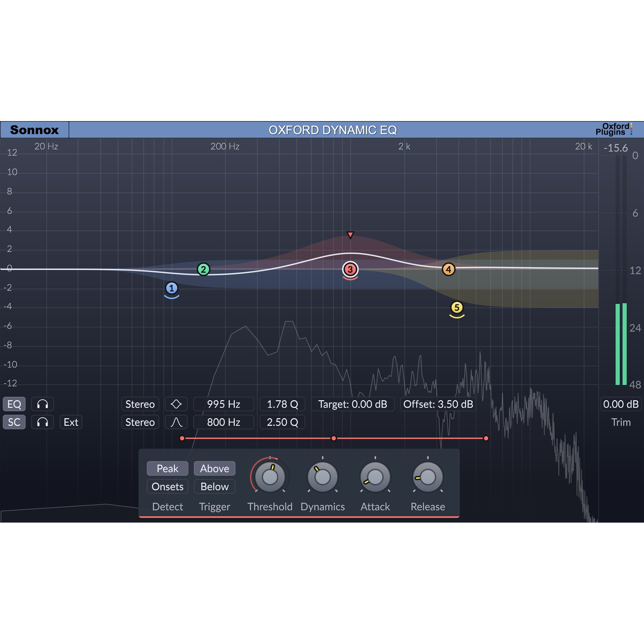644x644 pixels.
Task: Click the SC headphone monitor icon
Action: point(42,422)
